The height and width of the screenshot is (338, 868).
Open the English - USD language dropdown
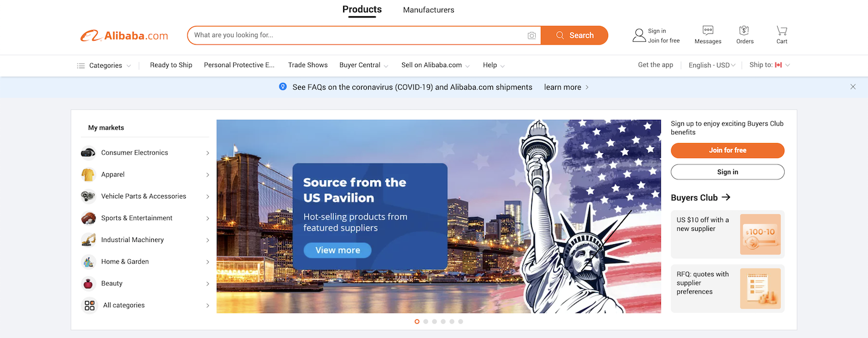point(712,65)
